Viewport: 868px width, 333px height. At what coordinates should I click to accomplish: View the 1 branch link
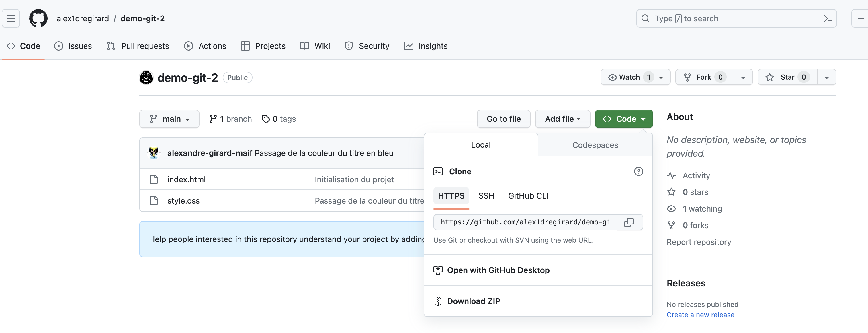click(x=230, y=119)
